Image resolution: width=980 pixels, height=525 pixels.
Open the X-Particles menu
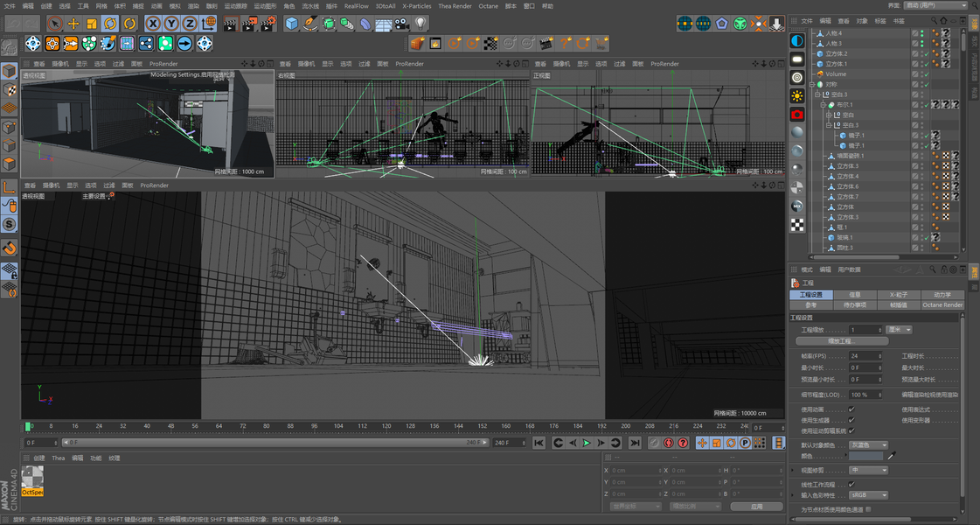point(417,5)
